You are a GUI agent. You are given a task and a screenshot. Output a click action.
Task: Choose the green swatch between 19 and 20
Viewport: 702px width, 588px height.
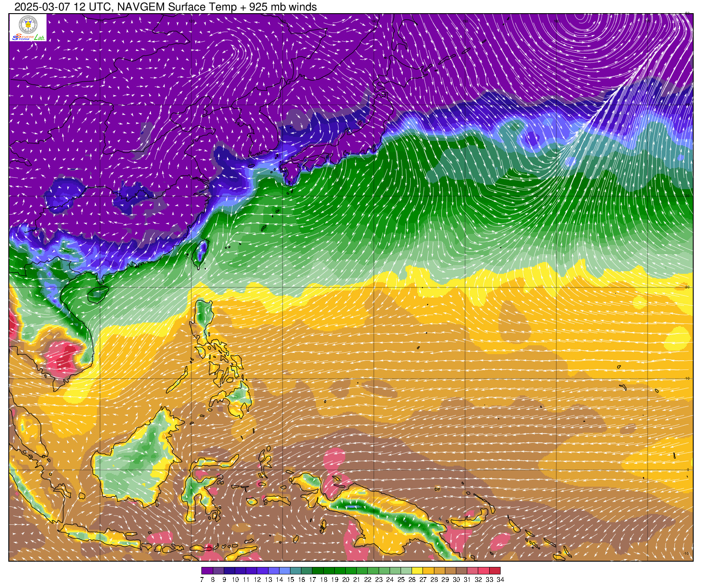[340, 570]
